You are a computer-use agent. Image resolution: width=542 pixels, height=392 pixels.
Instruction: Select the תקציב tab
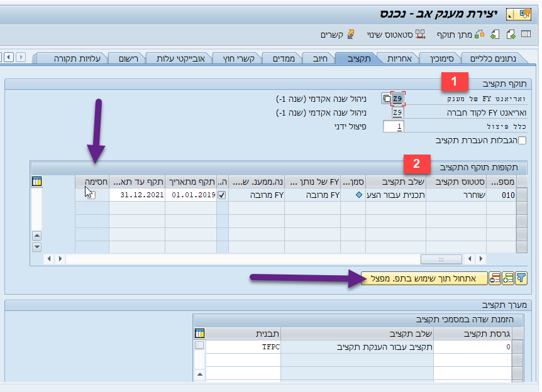359,58
